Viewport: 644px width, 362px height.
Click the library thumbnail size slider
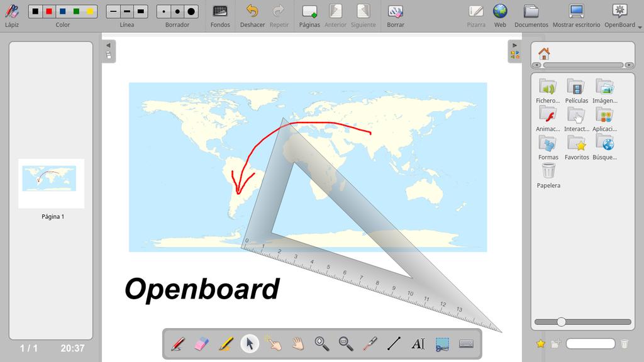[x=582, y=322]
